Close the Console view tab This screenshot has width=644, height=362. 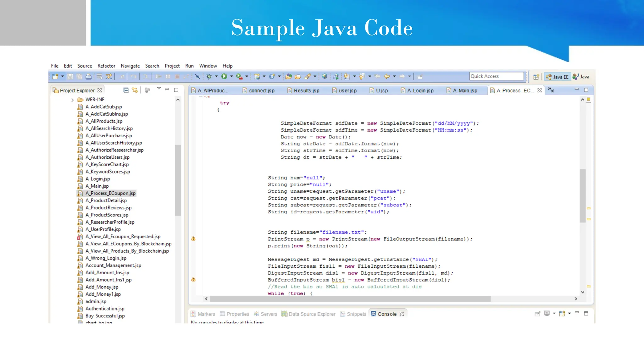click(402, 314)
